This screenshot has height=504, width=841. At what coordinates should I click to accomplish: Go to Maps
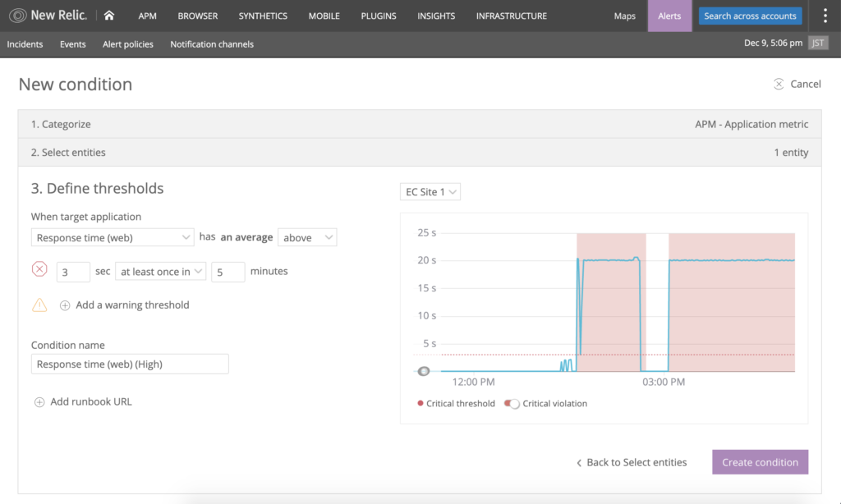[x=625, y=16]
